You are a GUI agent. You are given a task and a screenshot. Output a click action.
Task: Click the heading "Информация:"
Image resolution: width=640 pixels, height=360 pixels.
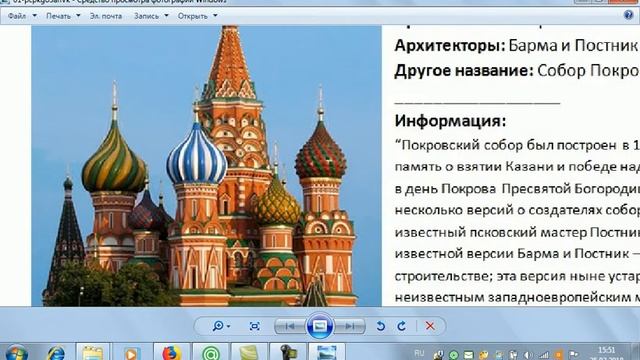point(450,121)
